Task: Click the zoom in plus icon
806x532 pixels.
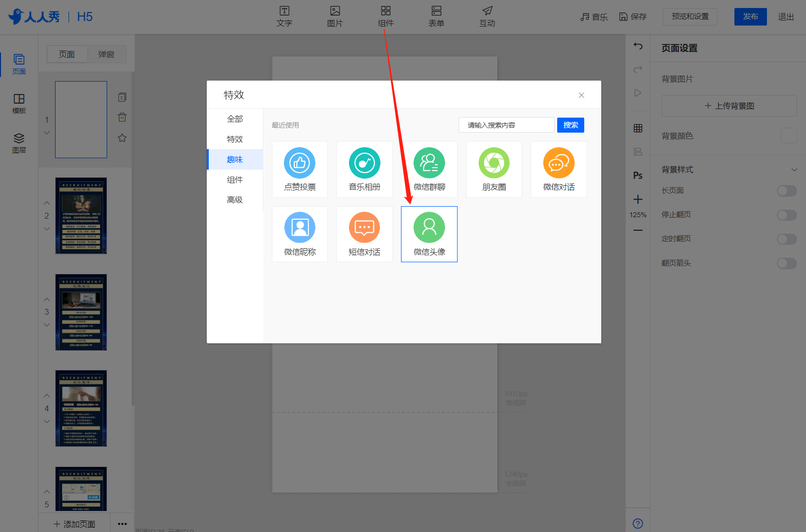Action: 638,199
